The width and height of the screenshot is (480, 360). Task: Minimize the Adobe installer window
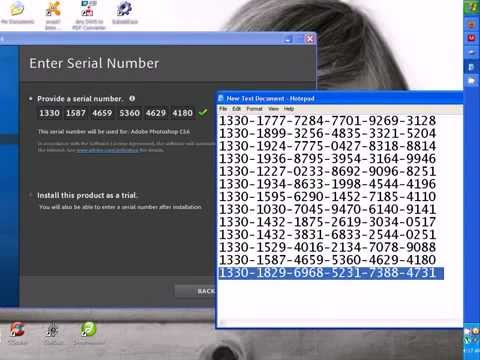tap(288, 39)
